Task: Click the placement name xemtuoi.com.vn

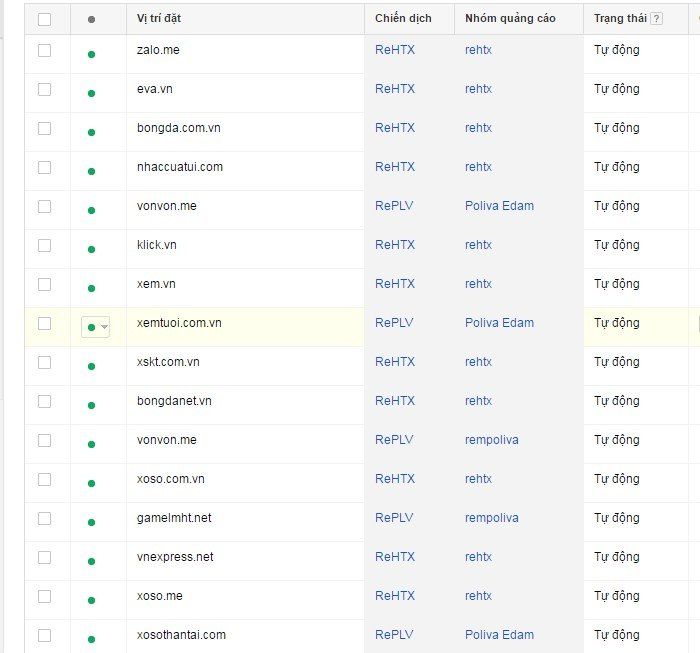Action: tap(179, 323)
